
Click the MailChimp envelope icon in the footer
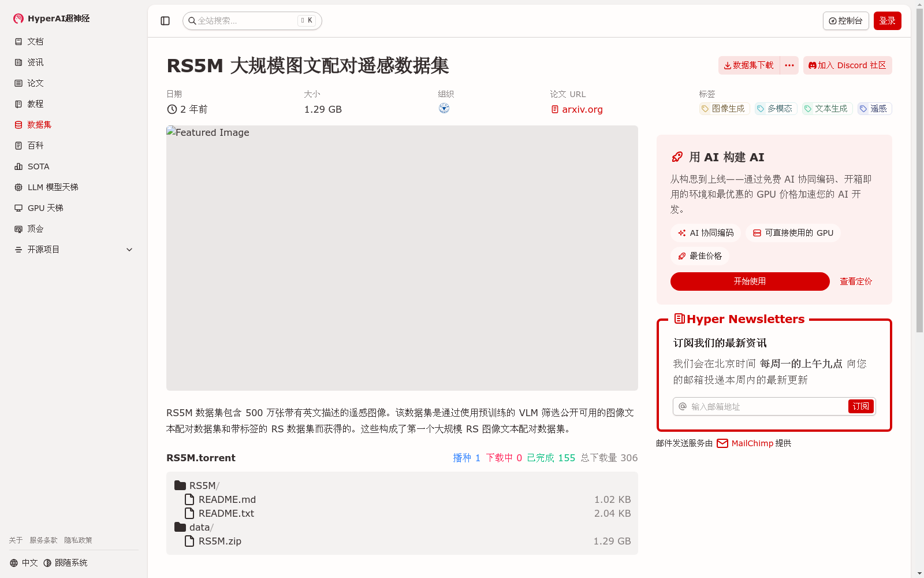point(722,443)
